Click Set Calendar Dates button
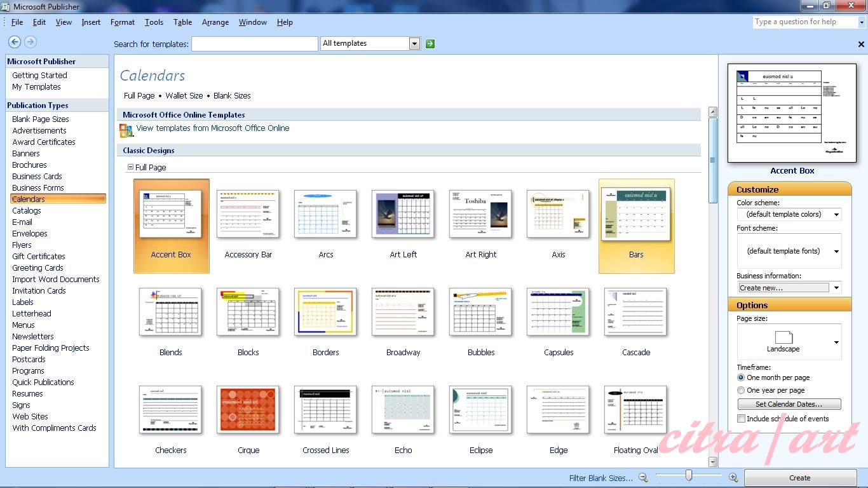 (x=789, y=404)
